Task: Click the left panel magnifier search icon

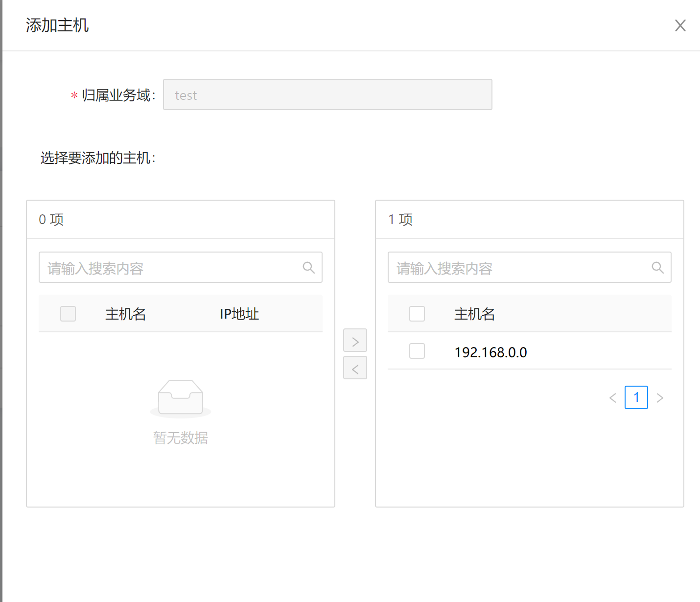Action: tap(308, 268)
